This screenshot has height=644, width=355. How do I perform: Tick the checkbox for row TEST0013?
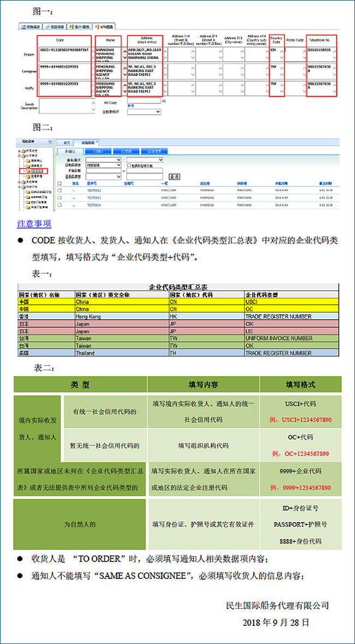click(x=60, y=197)
